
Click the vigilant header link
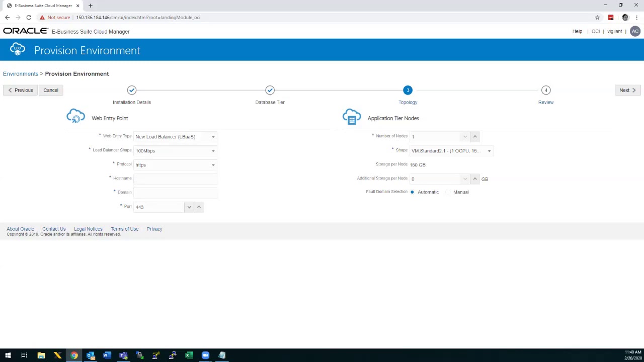pyautogui.click(x=614, y=31)
